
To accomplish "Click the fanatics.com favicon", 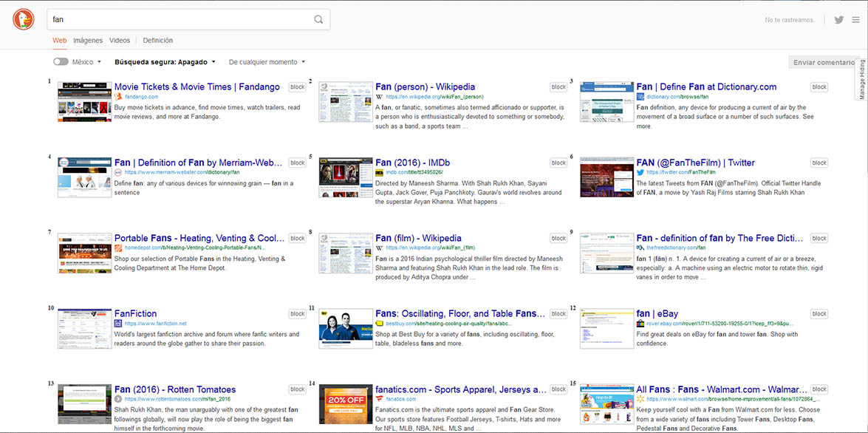I will point(379,399).
